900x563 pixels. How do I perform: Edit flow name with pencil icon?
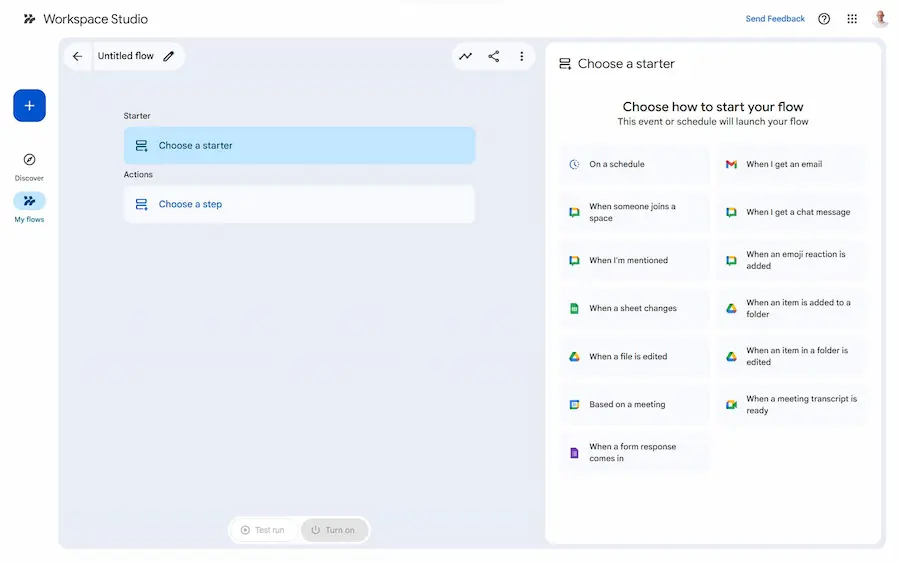[x=168, y=56]
